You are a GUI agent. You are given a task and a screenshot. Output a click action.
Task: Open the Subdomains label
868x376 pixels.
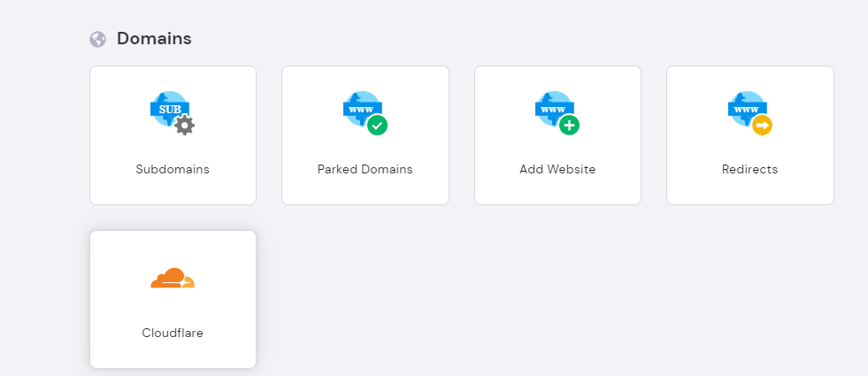[173, 169]
